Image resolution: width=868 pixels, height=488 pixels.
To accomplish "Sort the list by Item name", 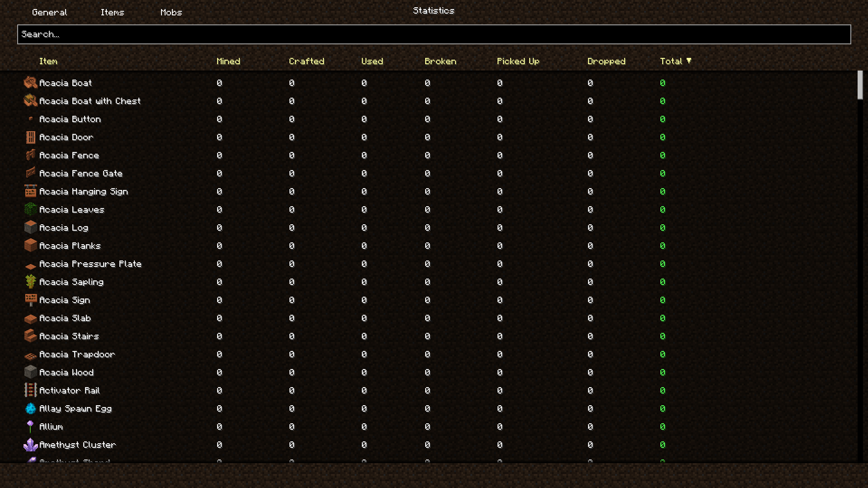I will click(x=48, y=61).
